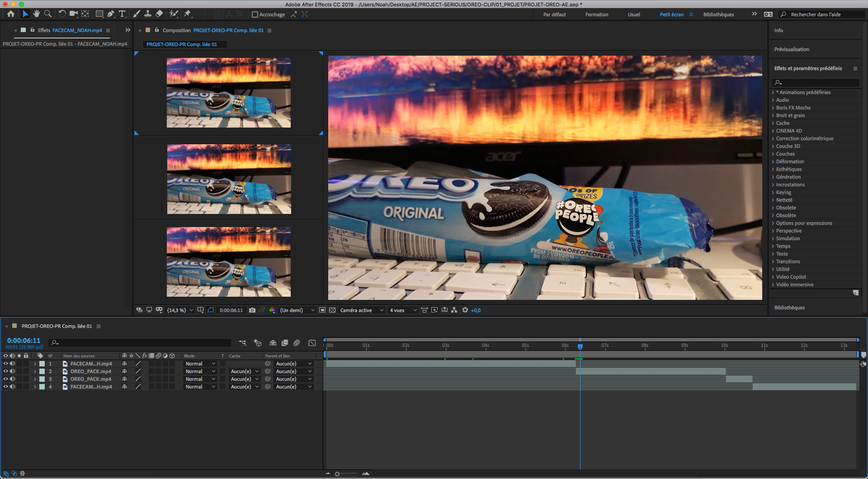Select the Hand tool
The width and height of the screenshot is (868, 479).
tap(36, 14)
